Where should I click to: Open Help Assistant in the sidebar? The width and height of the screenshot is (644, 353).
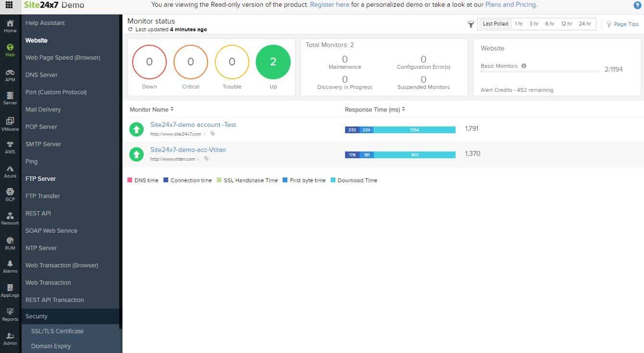tap(45, 23)
